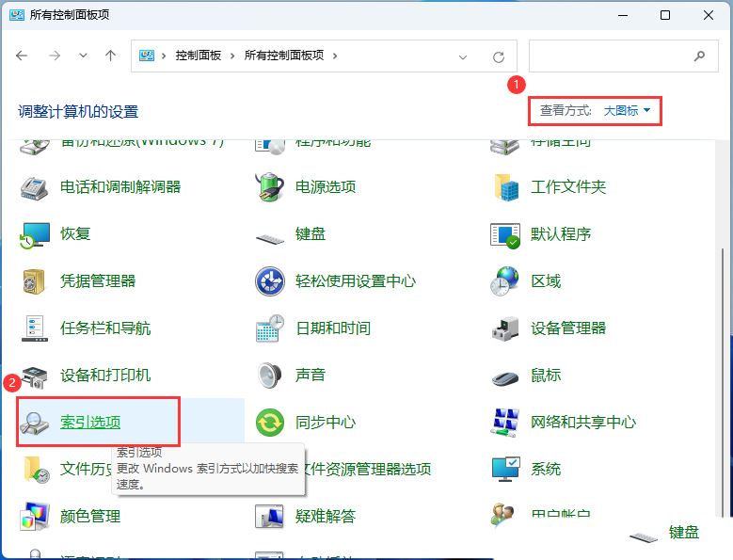This screenshot has width=733, height=560.
Task: Click the User Accounts people icon
Action: pyautogui.click(x=503, y=515)
